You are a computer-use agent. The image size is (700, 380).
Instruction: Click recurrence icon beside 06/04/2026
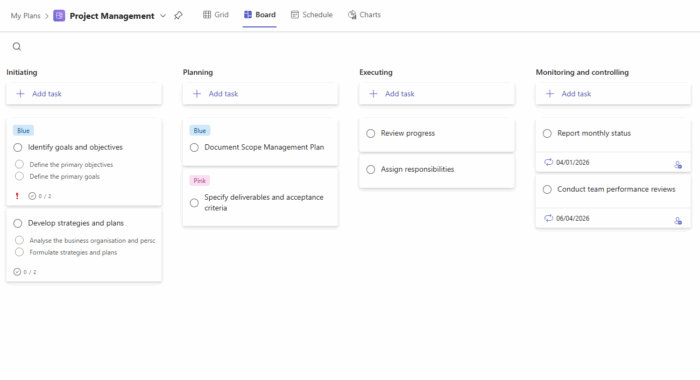[x=548, y=218]
